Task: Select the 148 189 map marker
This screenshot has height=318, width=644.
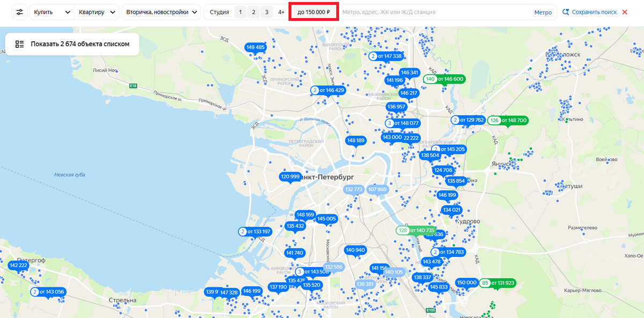Action: [x=356, y=140]
